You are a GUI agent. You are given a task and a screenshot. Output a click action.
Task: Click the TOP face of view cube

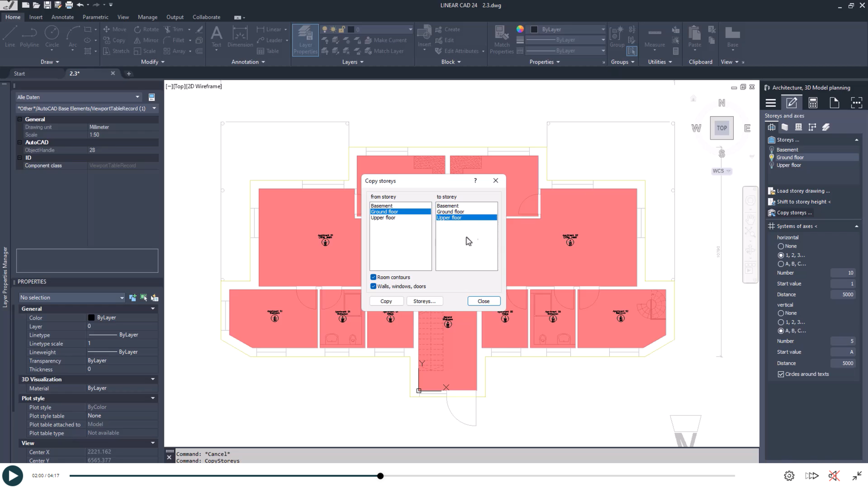(x=722, y=128)
